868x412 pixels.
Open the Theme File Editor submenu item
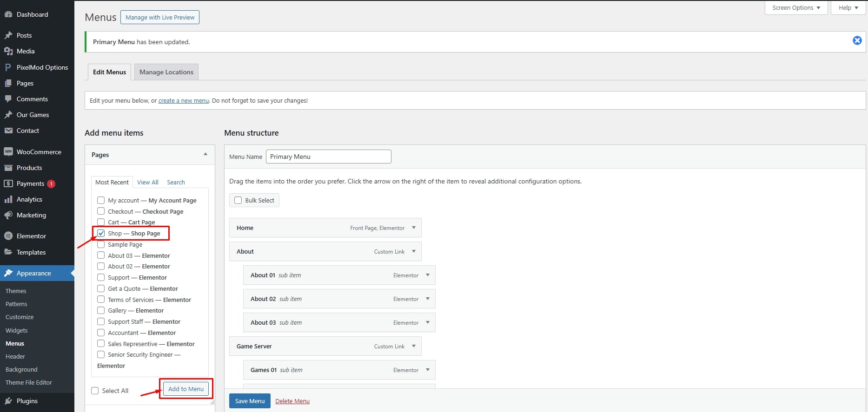(x=29, y=382)
